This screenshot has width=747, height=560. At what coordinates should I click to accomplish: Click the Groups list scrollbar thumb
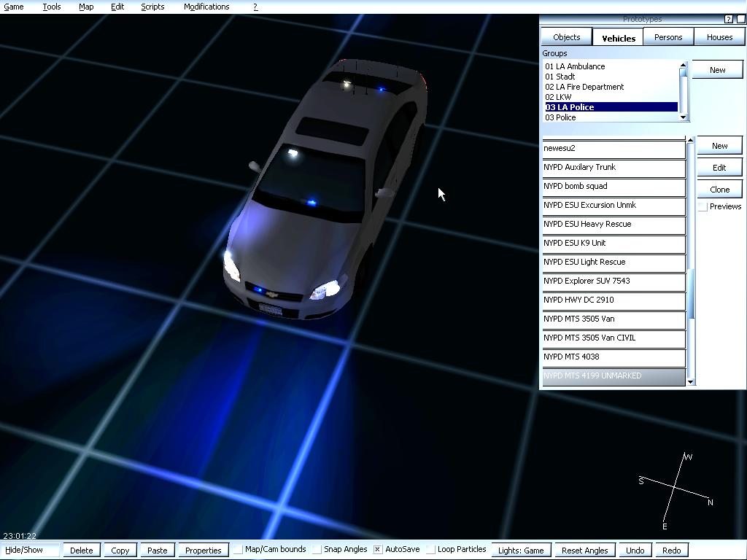[683, 72]
